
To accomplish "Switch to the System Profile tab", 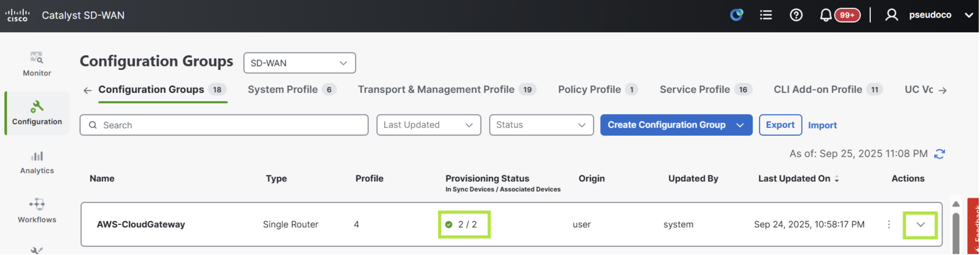I will pos(292,90).
